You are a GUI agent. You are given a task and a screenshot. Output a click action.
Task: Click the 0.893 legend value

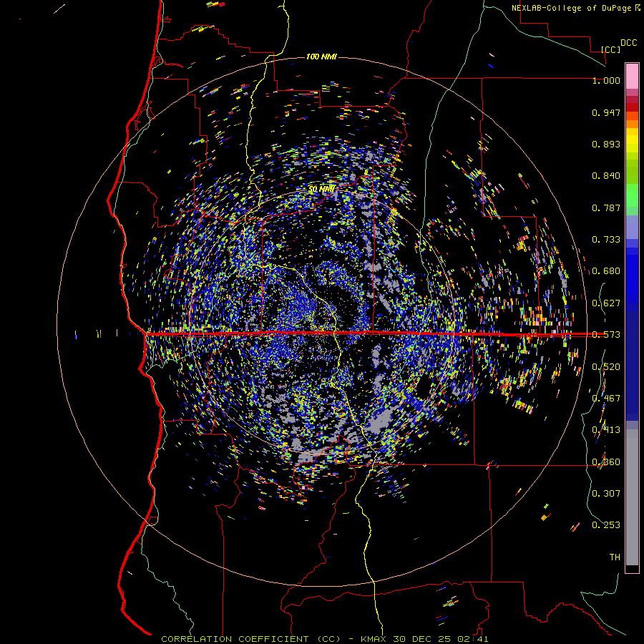coord(606,144)
